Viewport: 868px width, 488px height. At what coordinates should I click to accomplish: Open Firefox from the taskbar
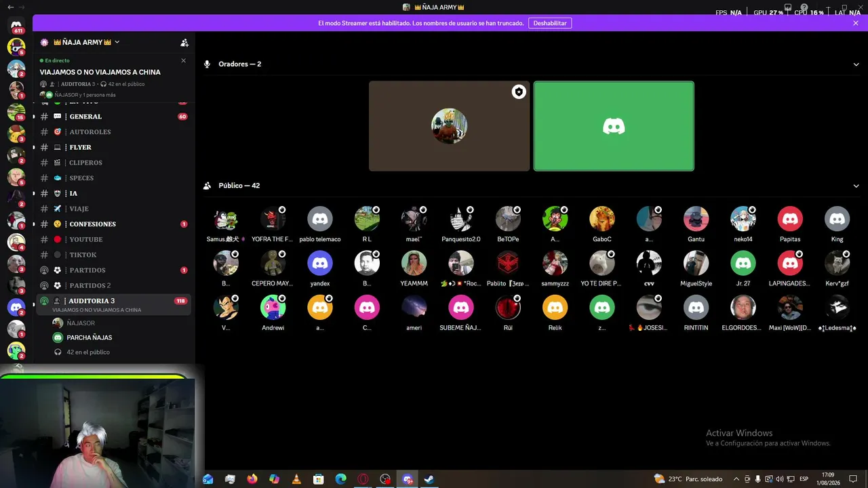(252, 479)
